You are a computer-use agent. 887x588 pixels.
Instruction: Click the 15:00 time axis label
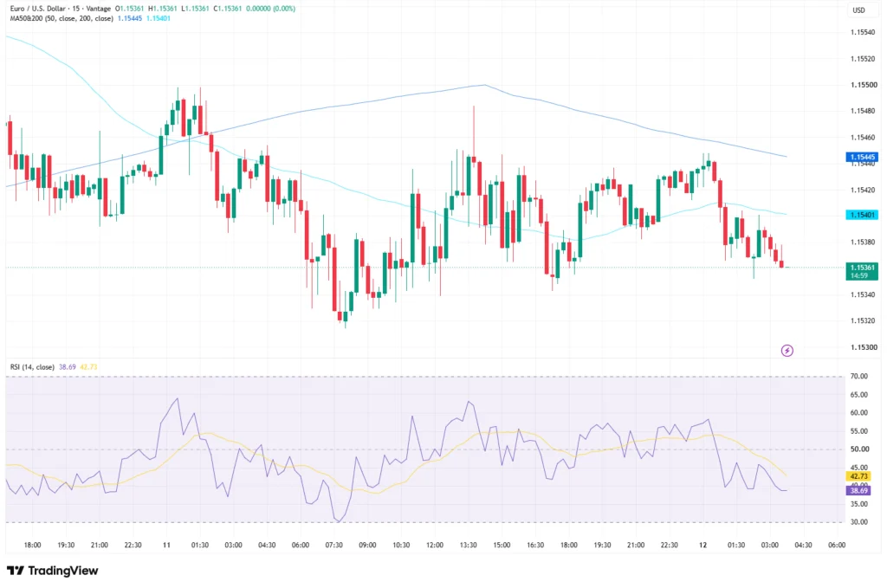pyautogui.click(x=502, y=545)
